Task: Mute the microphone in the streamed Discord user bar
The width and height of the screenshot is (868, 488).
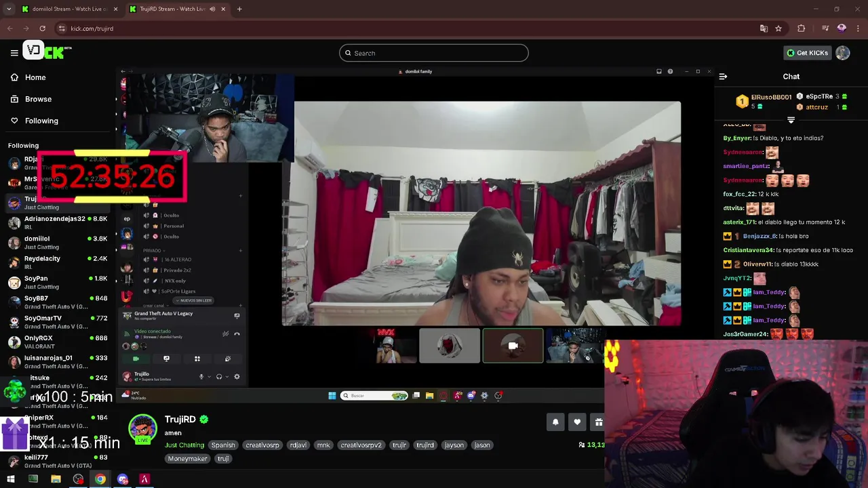Action: [x=201, y=377]
